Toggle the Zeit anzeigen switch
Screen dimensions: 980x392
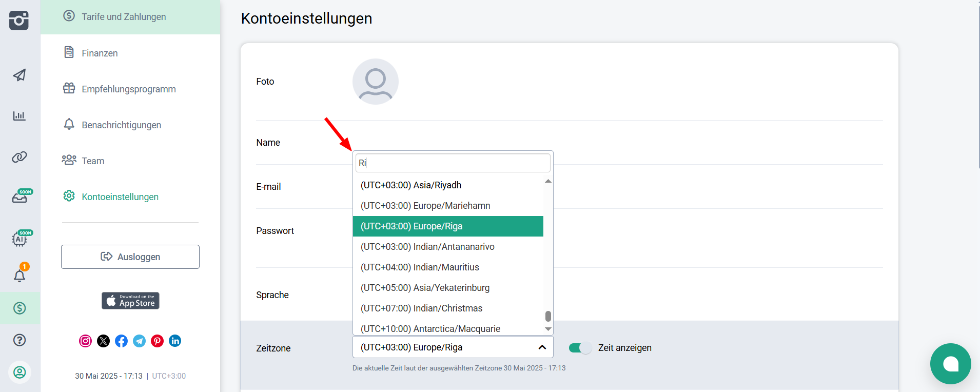coord(580,348)
